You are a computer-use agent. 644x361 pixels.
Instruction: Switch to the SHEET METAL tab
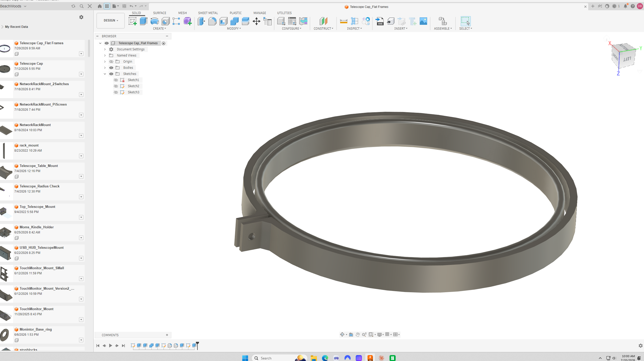(208, 13)
